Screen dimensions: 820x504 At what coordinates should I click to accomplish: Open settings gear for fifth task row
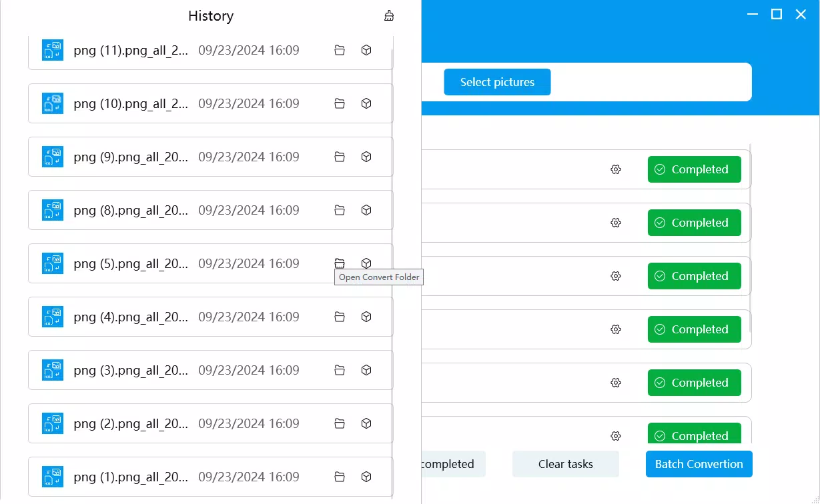coord(616,383)
